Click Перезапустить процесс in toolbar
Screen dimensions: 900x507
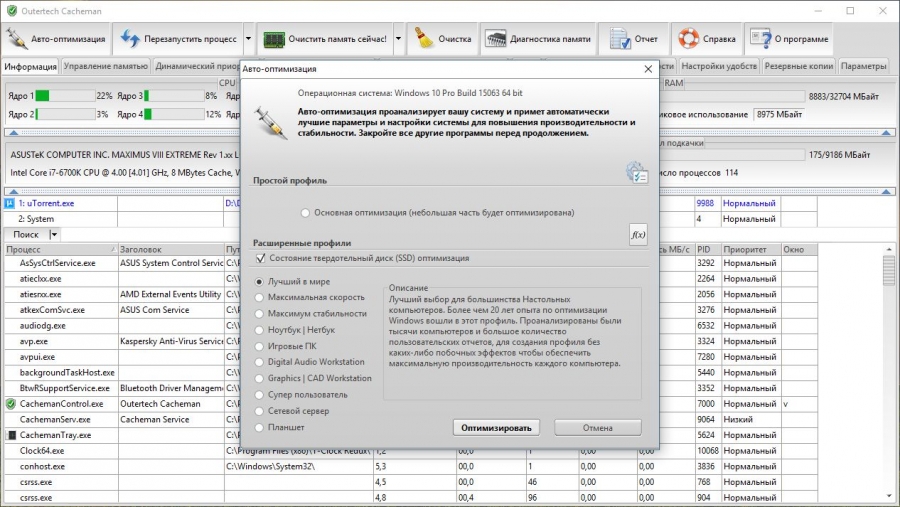178,39
